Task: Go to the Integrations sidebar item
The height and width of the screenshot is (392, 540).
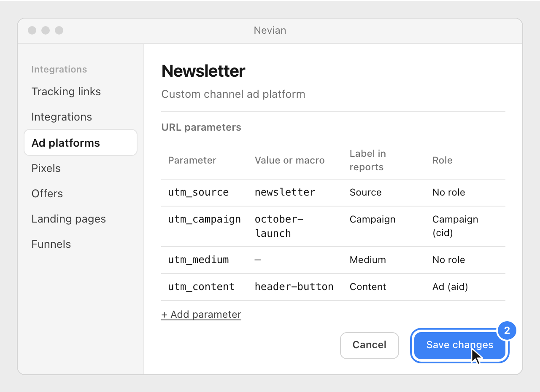Action: (x=62, y=117)
